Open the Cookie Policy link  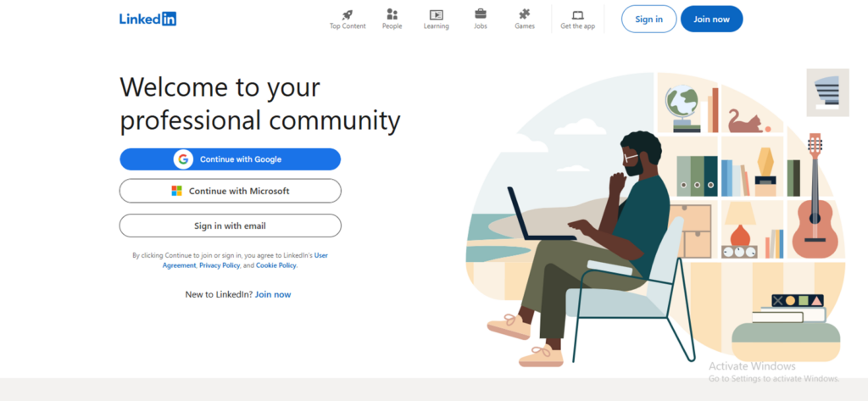point(275,265)
